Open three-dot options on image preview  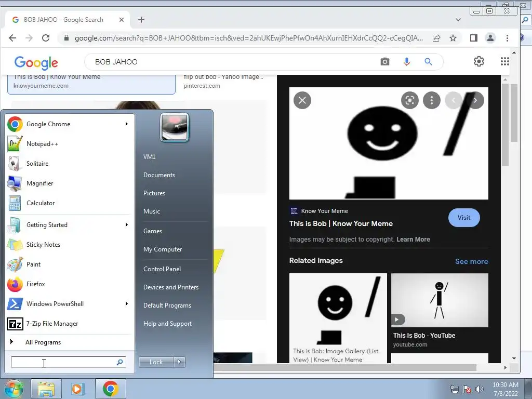432,100
